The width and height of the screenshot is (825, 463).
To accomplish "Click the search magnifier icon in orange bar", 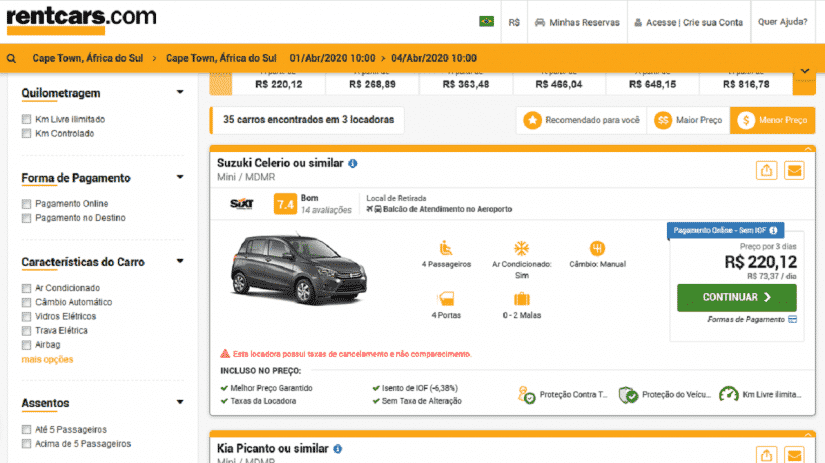I will coord(11,58).
